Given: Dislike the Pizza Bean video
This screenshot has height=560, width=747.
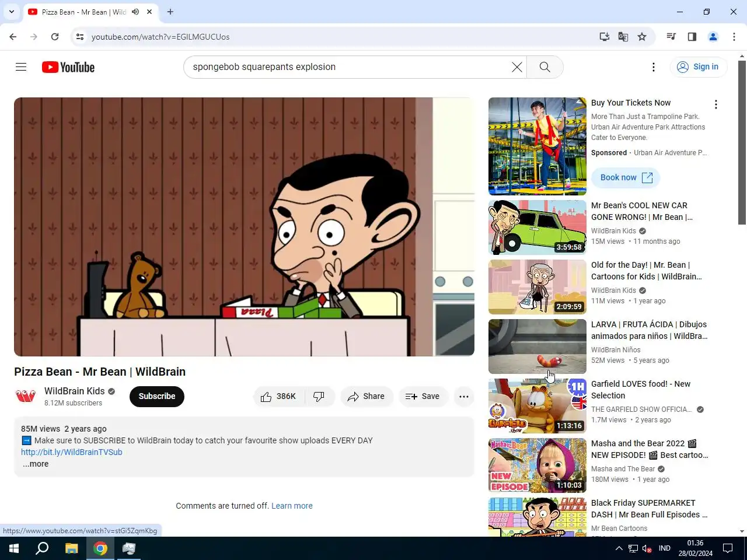Looking at the screenshot, I should 319,397.
